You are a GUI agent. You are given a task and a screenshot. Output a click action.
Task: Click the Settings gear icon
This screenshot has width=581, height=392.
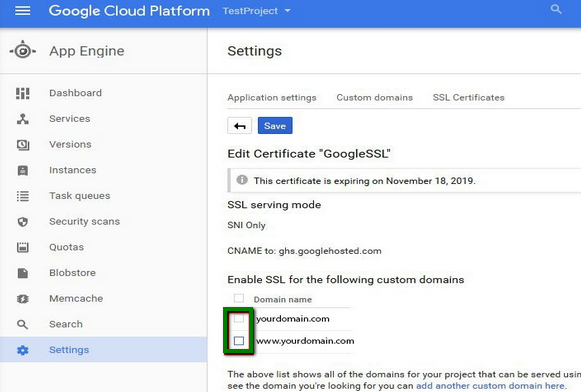click(23, 350)
